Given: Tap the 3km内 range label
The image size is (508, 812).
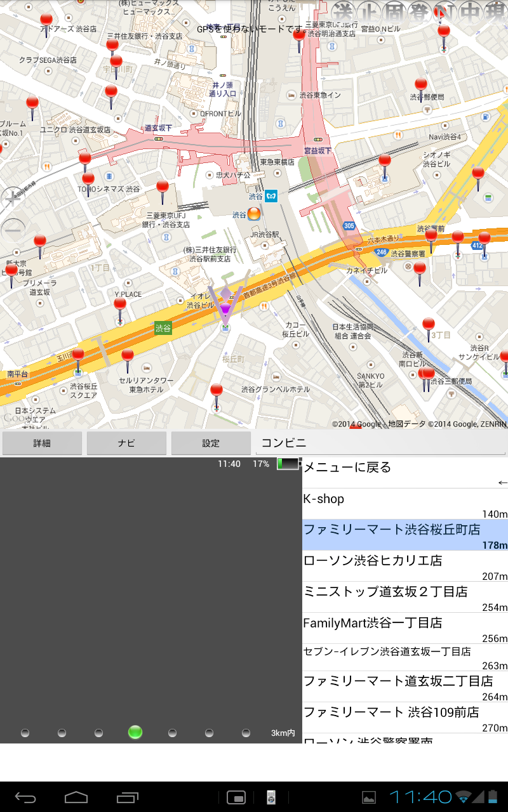Looking at the screenshot, I should [283, 733].
